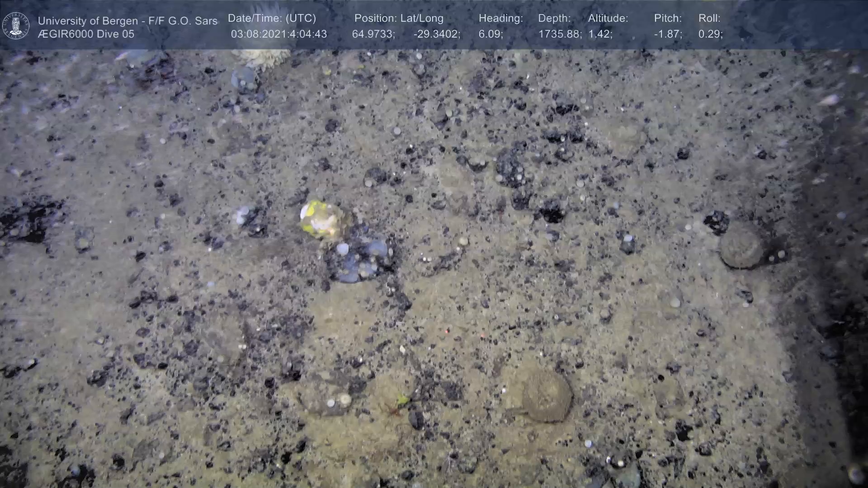The image size is (868, 488).
Task: Select the ÆGIR6000 Dive 05 label
Action: click(86, 34)
